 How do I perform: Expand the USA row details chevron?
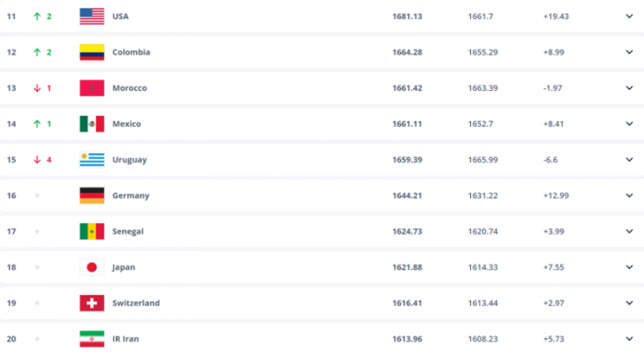tap(629, 17)
